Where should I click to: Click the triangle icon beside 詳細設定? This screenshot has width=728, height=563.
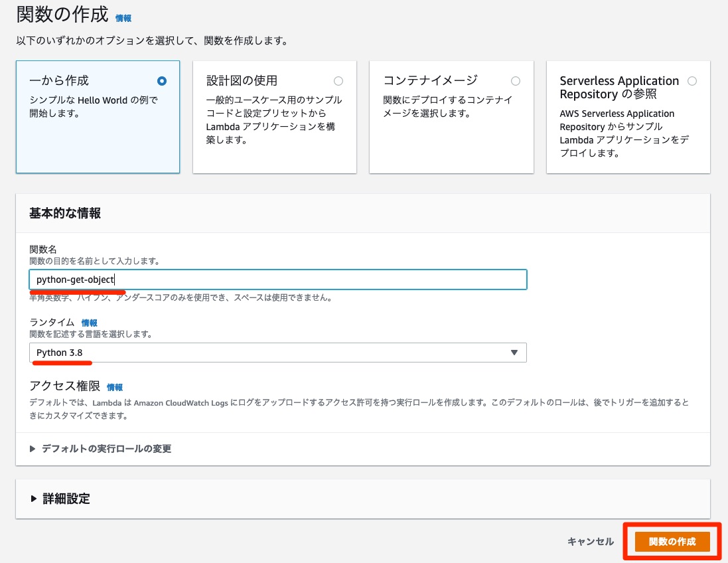pos(34,499)
